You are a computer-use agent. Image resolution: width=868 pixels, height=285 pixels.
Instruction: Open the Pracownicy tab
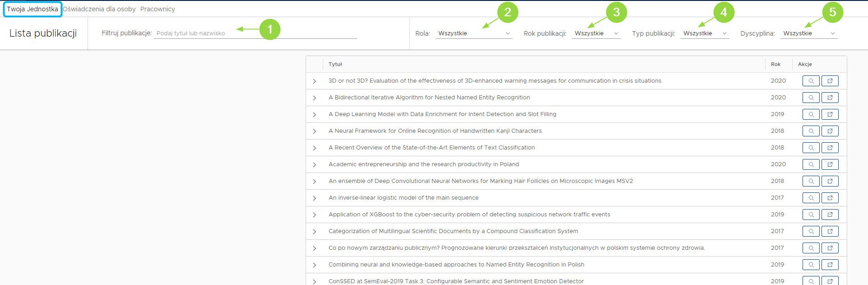click(x=158, y=9)
